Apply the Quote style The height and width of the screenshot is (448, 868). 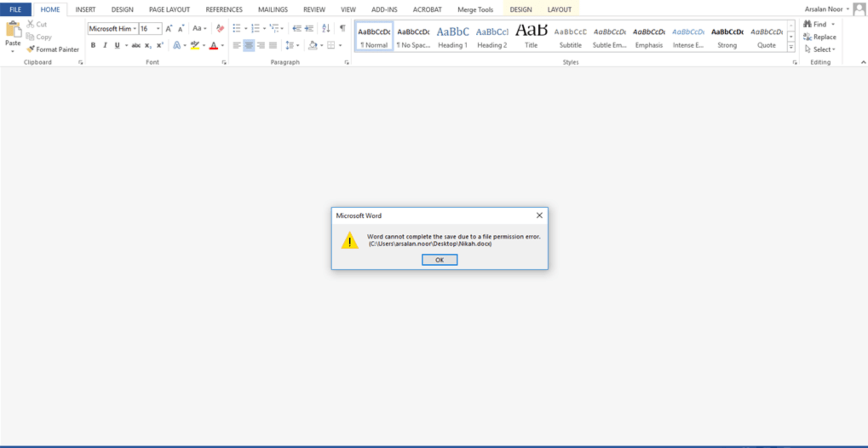[766, 37]
